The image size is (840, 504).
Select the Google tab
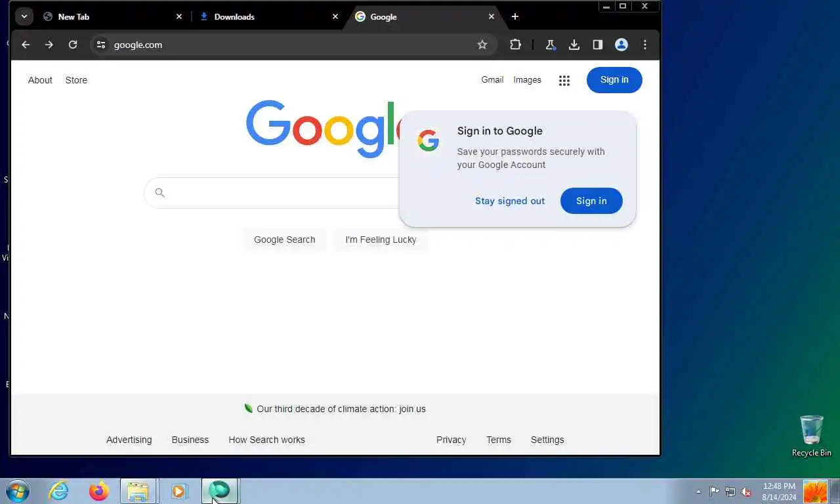(x=425, y=16)
